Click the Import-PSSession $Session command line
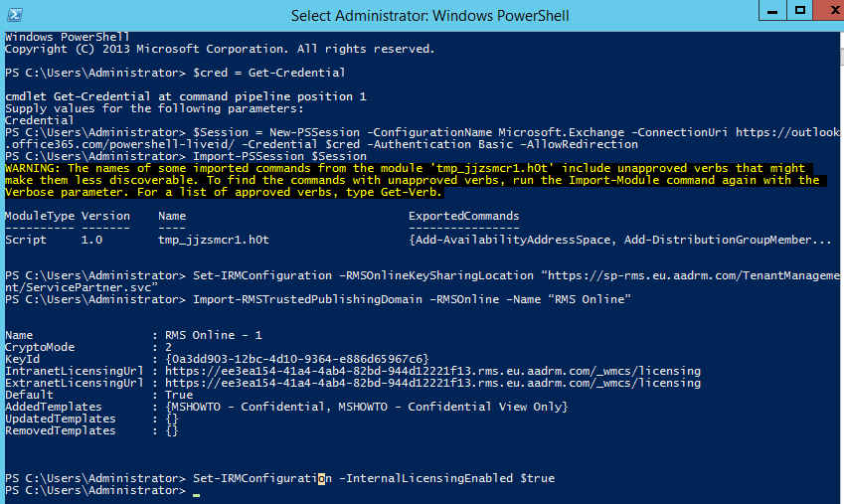844x504 pixels. (x=280, y=157)
